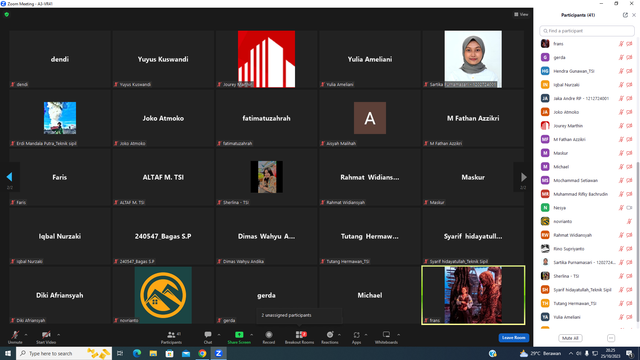
Task: Expand audio options arrow next to Unmute
Action: tap(26, 335)
